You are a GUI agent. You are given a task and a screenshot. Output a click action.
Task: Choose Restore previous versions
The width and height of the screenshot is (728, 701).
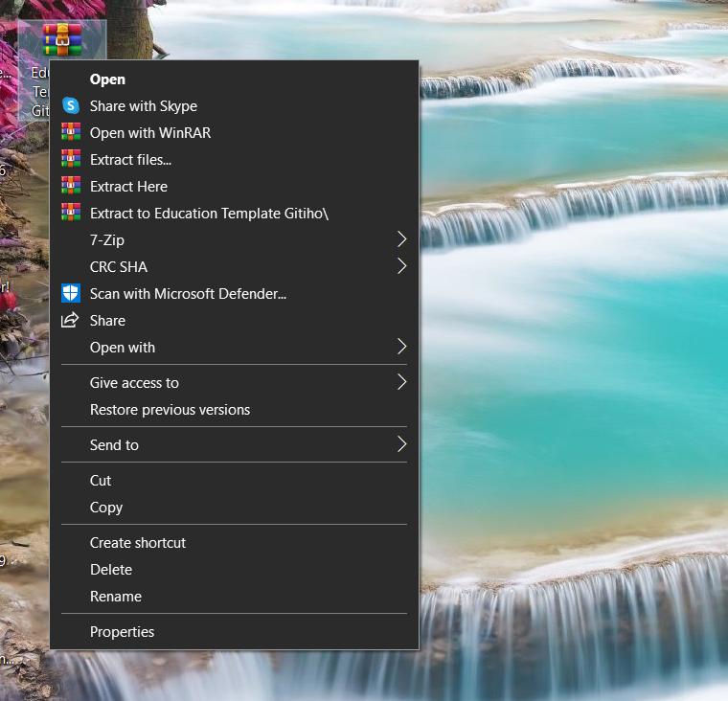[235, 410]
